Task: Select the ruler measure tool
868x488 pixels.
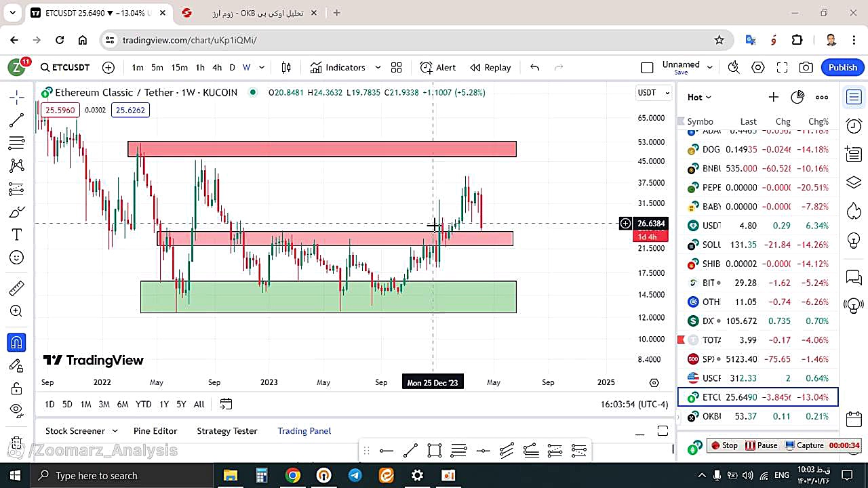Action: point(17,289)
